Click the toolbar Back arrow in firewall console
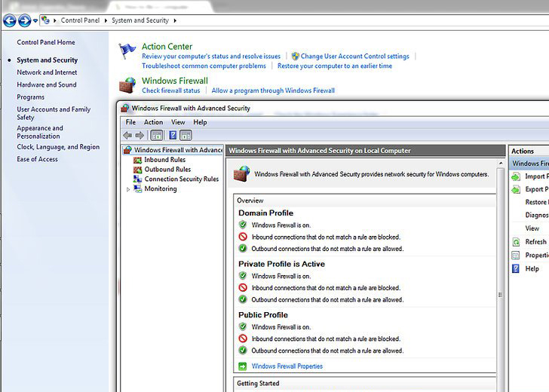 pyautogui.click(x=127, y=135)
